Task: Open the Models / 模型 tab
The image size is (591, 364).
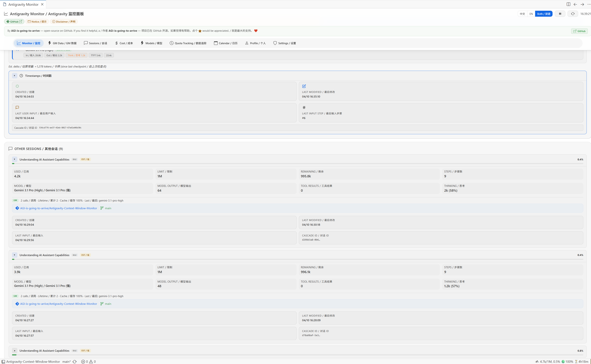Action: [151, 43]
